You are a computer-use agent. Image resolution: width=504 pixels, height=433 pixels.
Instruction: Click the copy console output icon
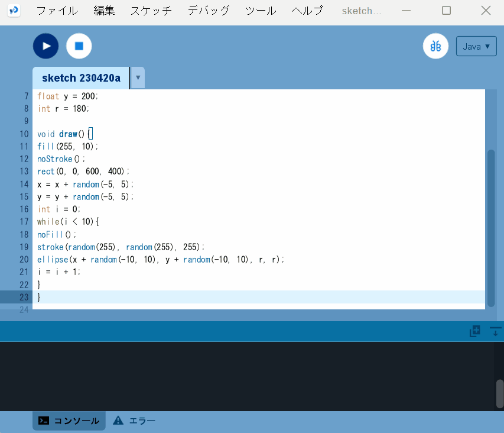(474, 332)
